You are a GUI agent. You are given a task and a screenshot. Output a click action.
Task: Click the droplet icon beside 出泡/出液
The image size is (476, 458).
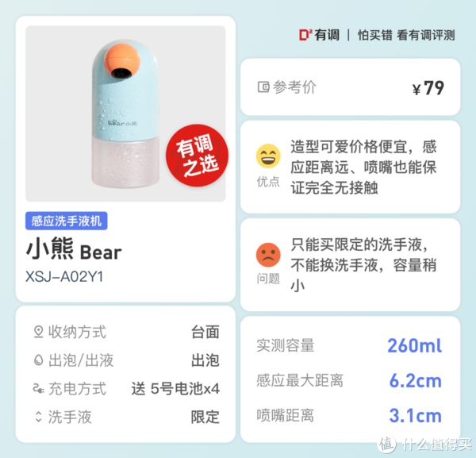[x=38, y=360]
